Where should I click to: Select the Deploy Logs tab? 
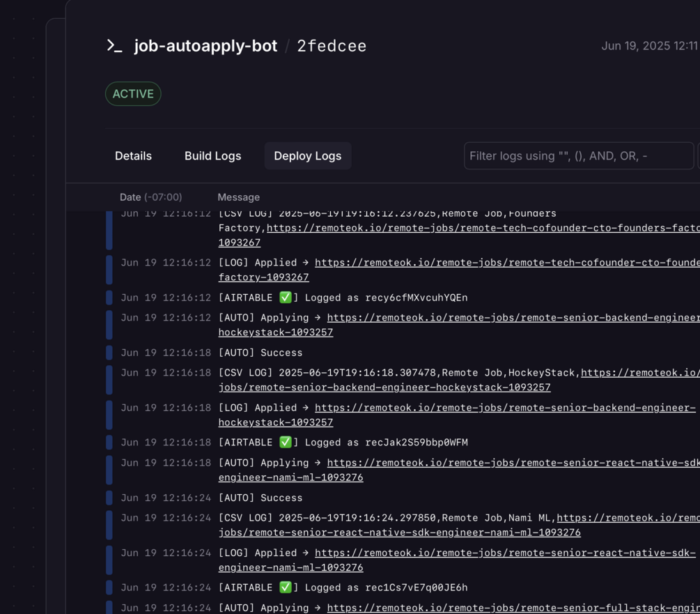click(x=308, y=156)
